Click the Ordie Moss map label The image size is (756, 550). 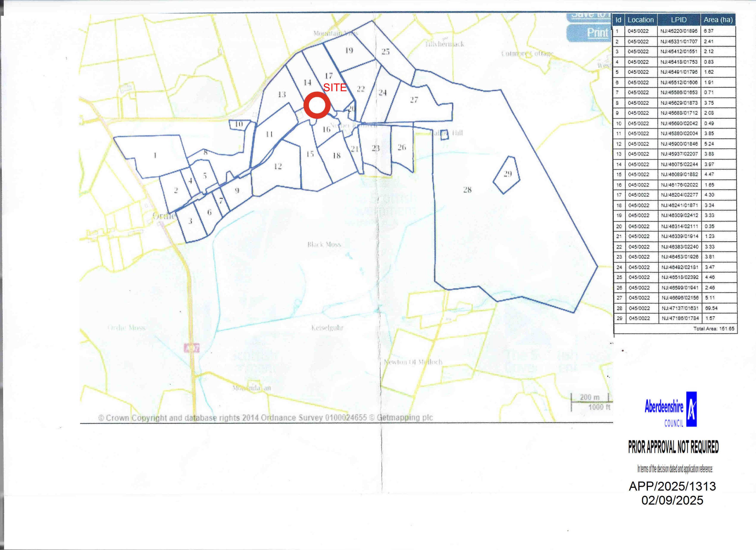click(127, 327)
